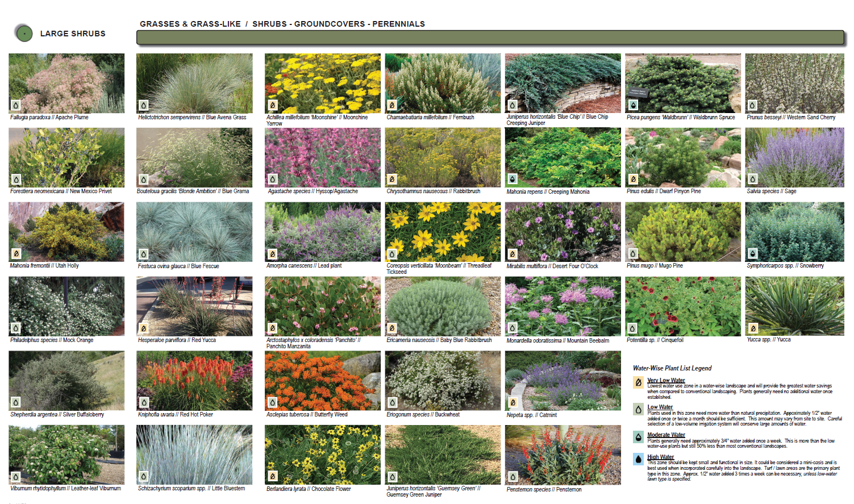854x504 pixels.
Task: Click water icon on Snowberry photo
Action: pos(753,253)
